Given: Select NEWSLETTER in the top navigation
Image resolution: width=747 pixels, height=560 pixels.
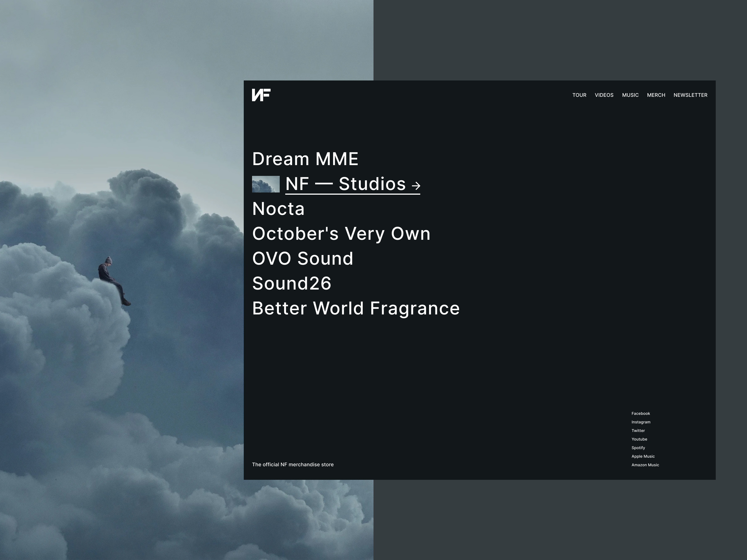Looking at the screenshot, I should pyautogui.click(x=690, y=95).
